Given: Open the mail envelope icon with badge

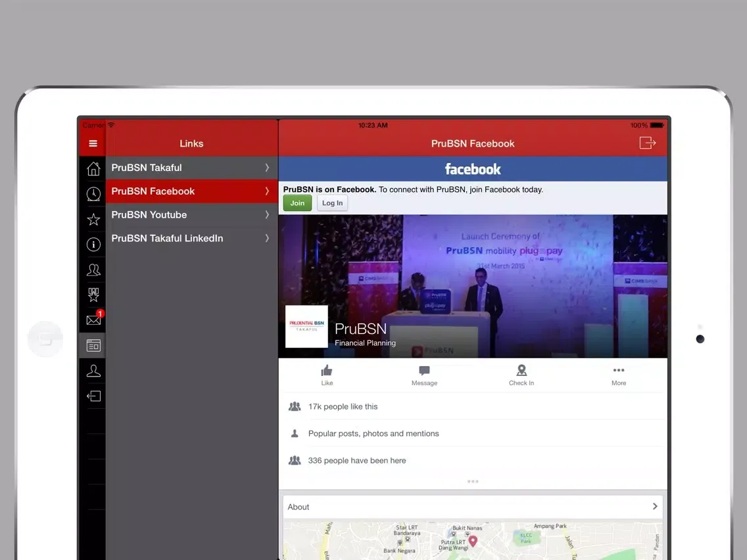Looking at the screenshot, I should click(x=94, y=319).
